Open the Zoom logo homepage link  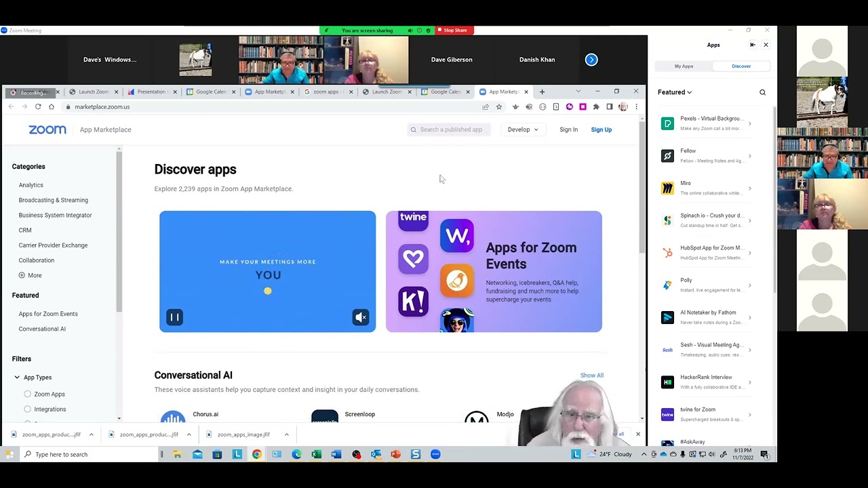pyautogui.click(x=47, y=129)
